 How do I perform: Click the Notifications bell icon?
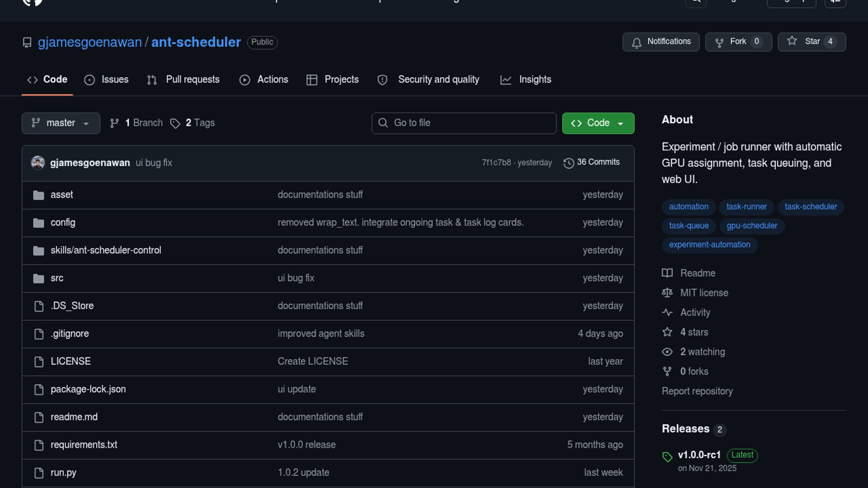click(x=637, y=42)
